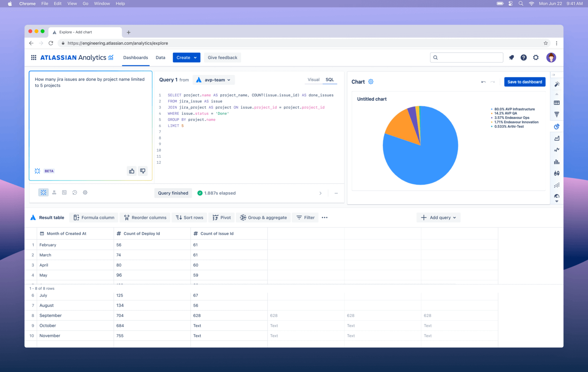Pick the table chart type icon
The image size is (588, 372).
coord(557,103)
